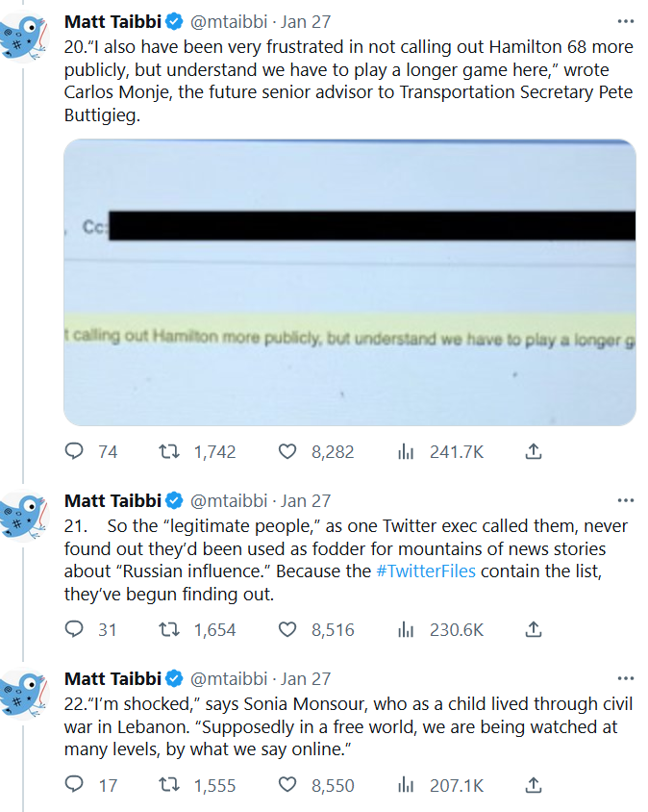
Task: View analytics showing 230.6K views
Action: click(406, 630)
